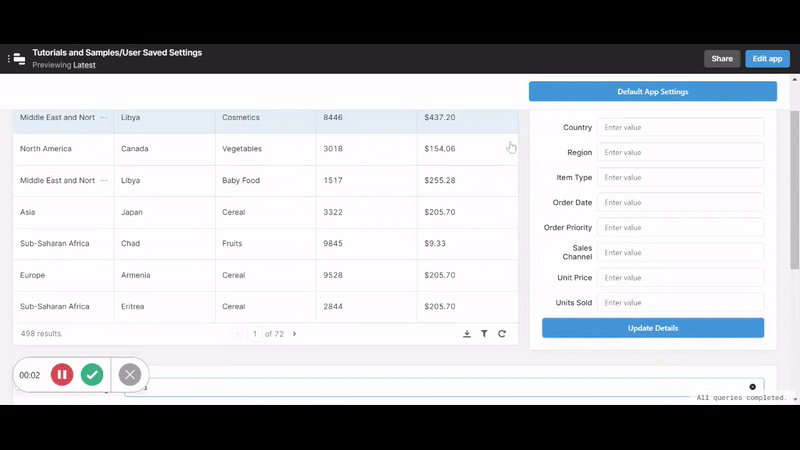Image resolution: width=800 pixels, height=450 pixels.
Task: Click the Share button
Action: pos(722,59)
